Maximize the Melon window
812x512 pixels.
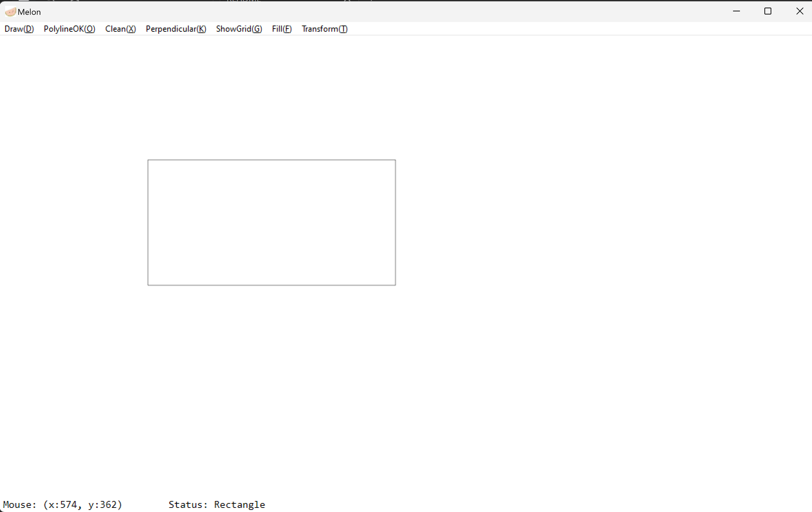768,11
